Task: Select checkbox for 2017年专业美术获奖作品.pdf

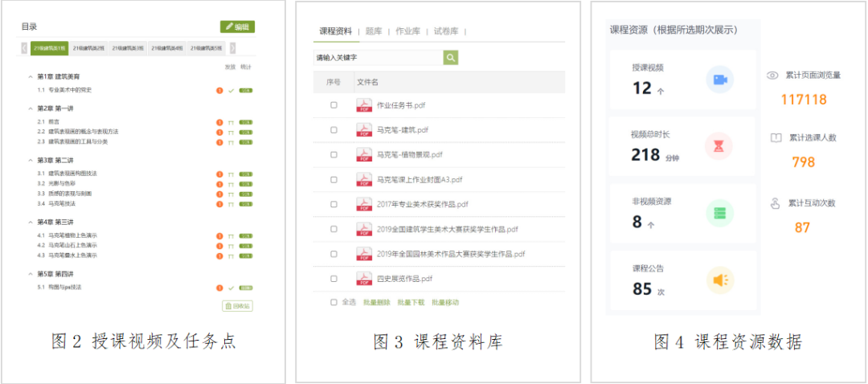Action: pyautogui.click(x=334, y=204)
